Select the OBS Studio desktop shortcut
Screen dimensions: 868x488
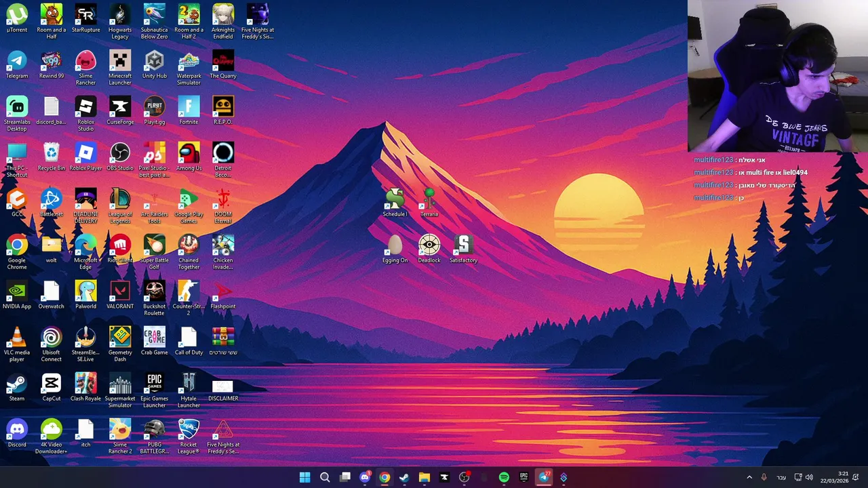pyautogui.click(x=120, y=157)
